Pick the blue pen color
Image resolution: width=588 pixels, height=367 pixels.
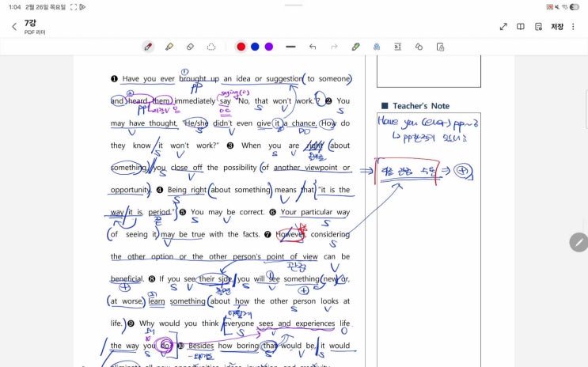coord(255,47)
